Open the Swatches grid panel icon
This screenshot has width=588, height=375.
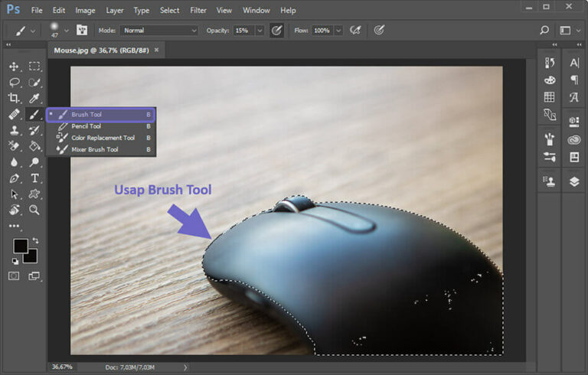pos(550,97)
